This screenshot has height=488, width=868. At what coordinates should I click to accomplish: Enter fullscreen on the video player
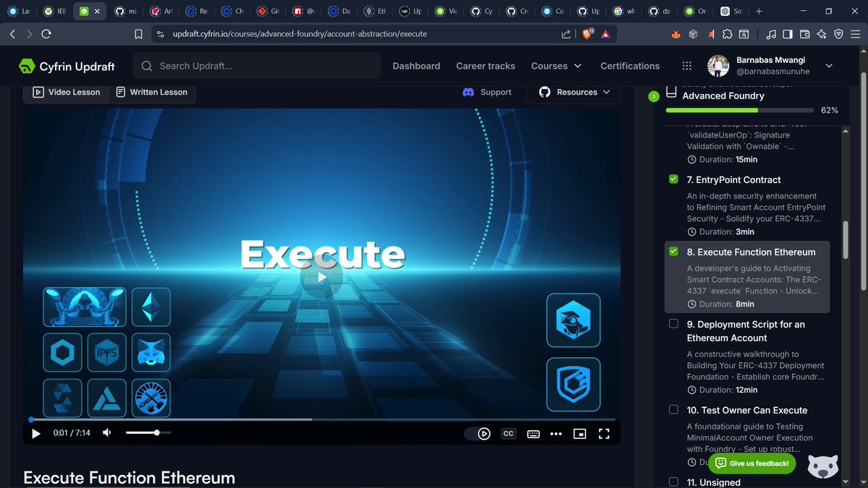[x=604, y=434]
